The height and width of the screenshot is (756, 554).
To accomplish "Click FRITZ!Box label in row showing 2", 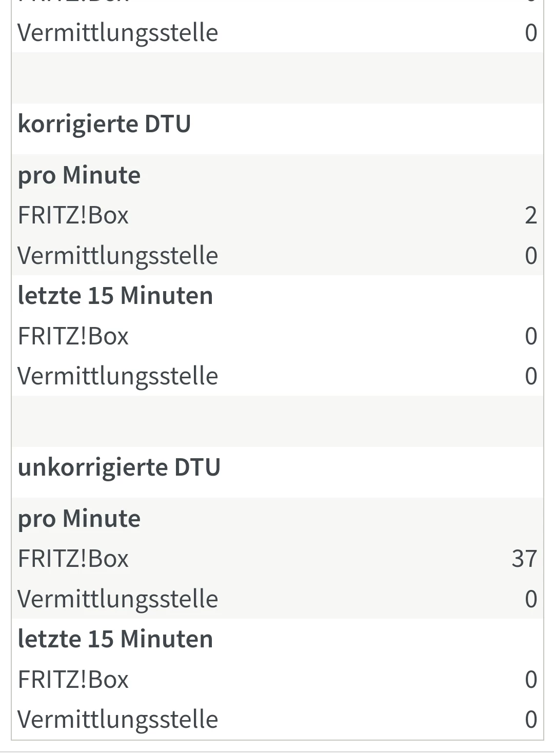I will coord(73,215).
